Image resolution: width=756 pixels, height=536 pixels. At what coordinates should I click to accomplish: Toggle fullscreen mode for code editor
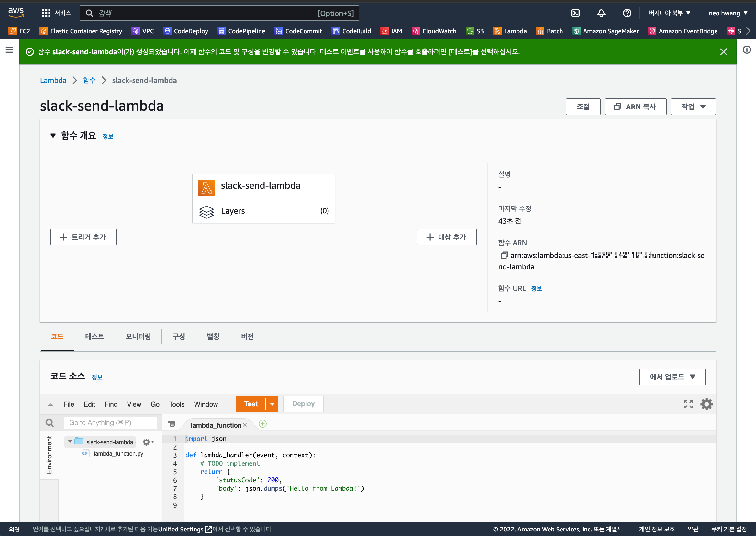pyautogui.click(x=688, y=404)
